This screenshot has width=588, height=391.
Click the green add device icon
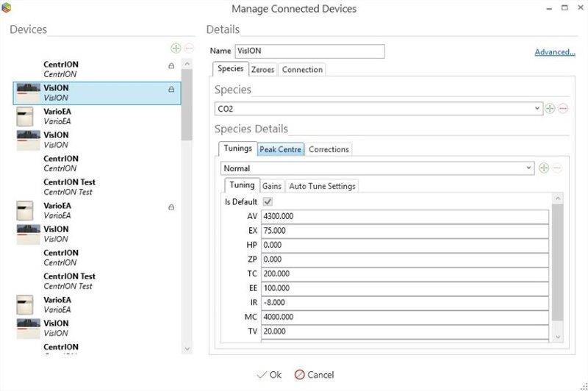[x=175, y=48]
